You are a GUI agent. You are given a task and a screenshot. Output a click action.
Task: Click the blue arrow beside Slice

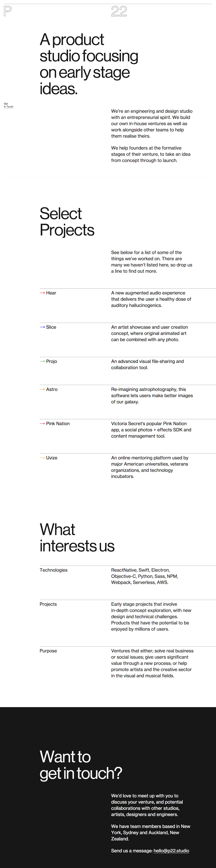pyautogui.click(x=42, y=327)
